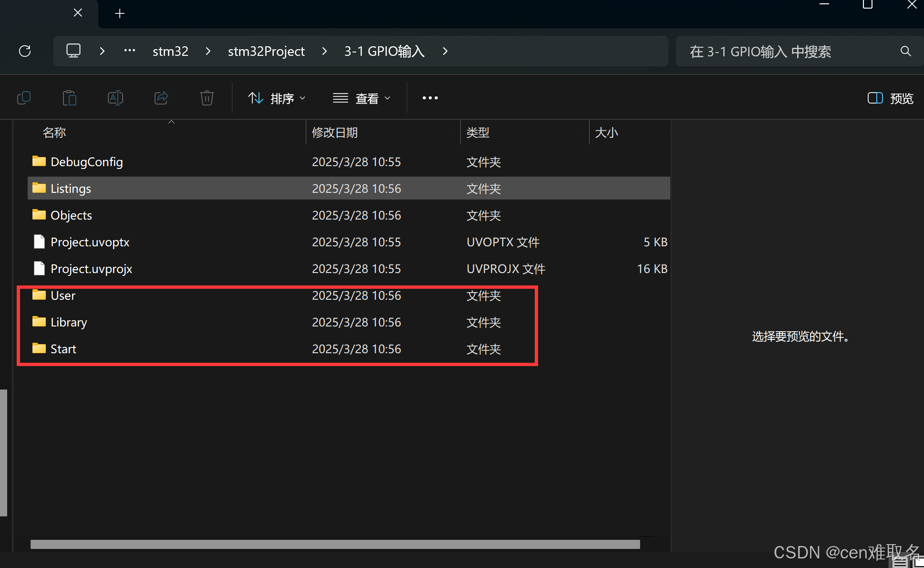Click the rename icon
Screen dimensions: 924x568
115,98
